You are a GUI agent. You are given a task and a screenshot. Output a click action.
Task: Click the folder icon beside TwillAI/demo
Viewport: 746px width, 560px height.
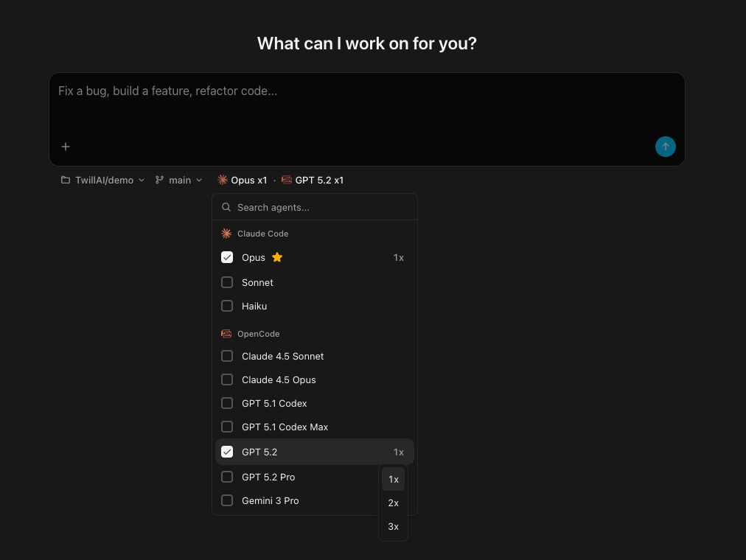point(65,180)
